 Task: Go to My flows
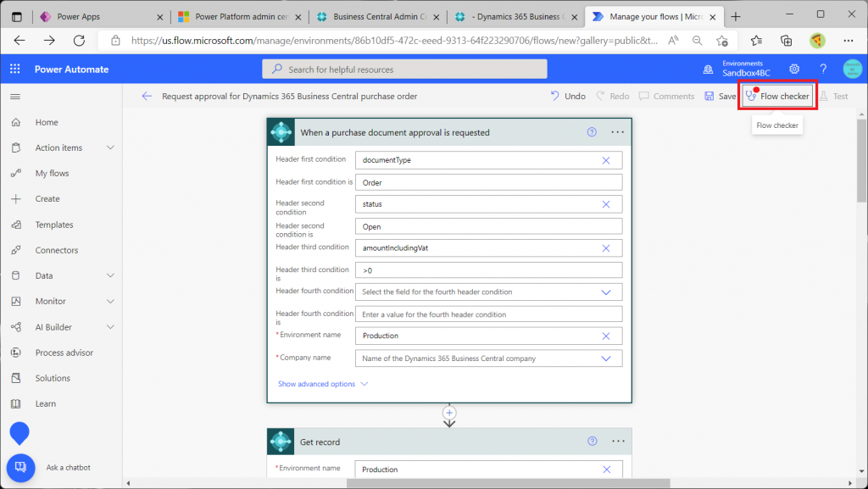52,173
